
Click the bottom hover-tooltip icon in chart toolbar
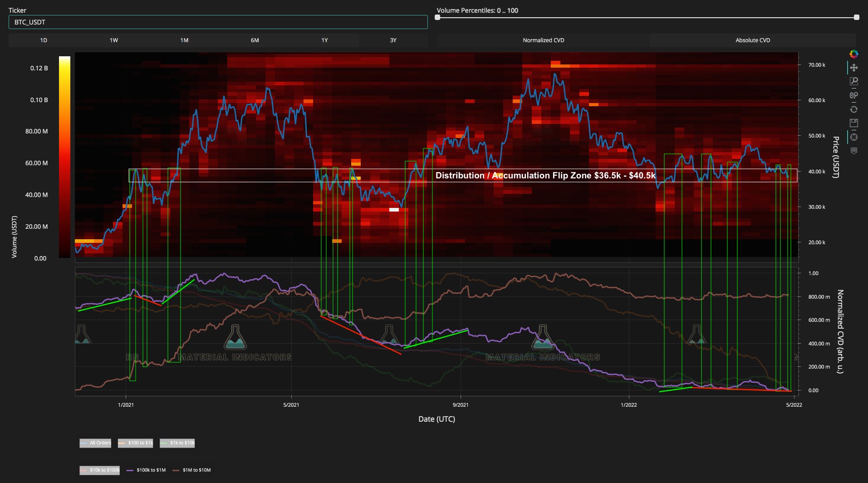[x=854, y=150]
